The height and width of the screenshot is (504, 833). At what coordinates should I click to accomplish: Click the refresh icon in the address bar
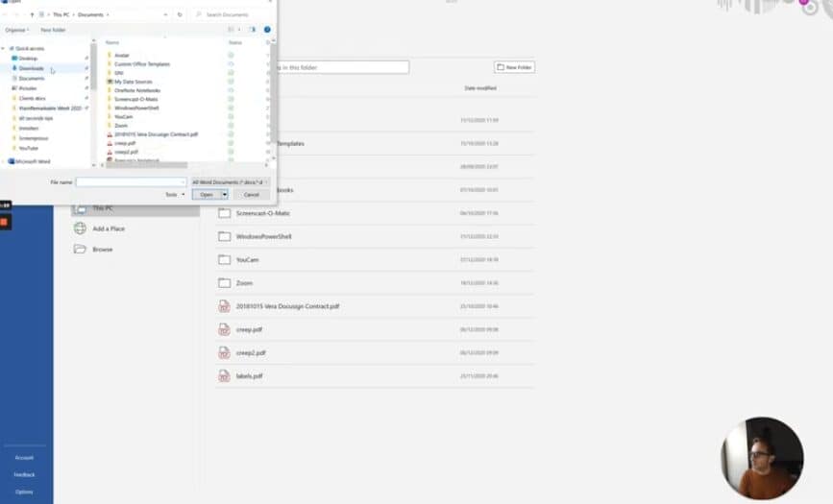coord(180,14)
